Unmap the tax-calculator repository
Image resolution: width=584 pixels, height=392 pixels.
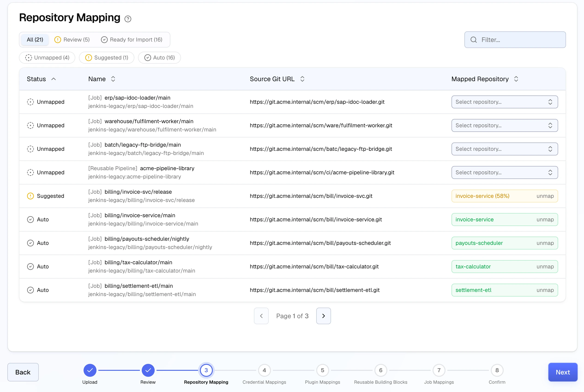tap(545, 267)
